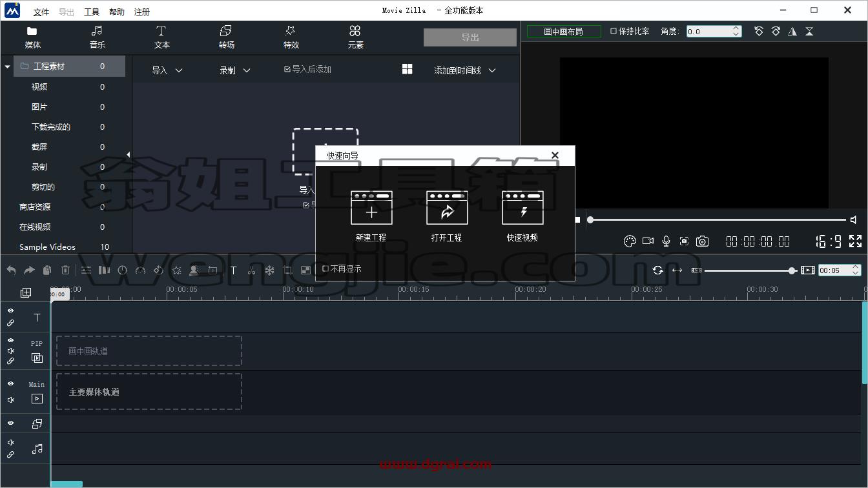Viewport: 868px width, 488px height.
Task: Click 打开工程 in the quick wizard
Action: point(447,217)
